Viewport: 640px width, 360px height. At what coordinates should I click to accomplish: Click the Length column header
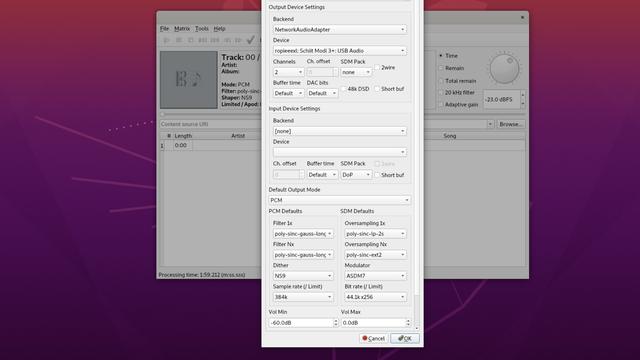183,136
